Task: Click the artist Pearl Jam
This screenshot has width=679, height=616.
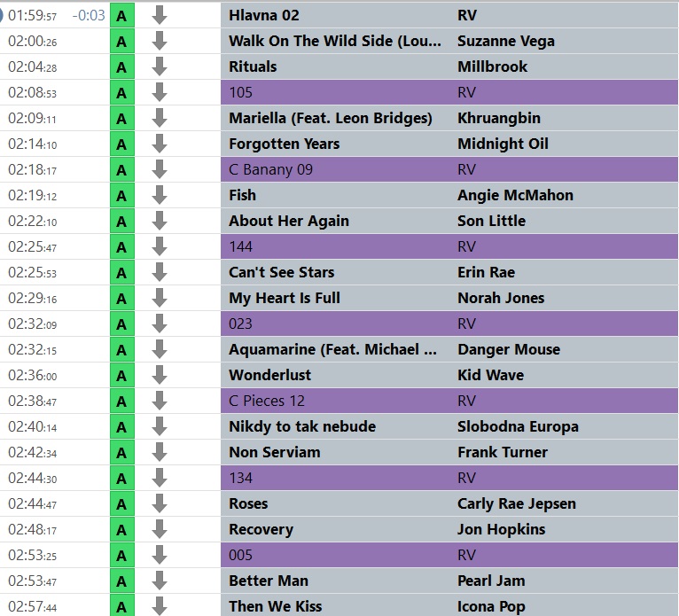Action: click(x=491, y=581)
